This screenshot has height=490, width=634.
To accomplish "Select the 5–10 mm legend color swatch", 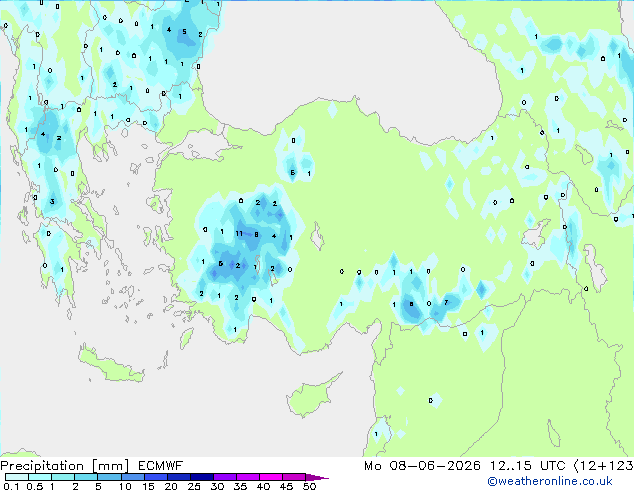I will [109, 477].
